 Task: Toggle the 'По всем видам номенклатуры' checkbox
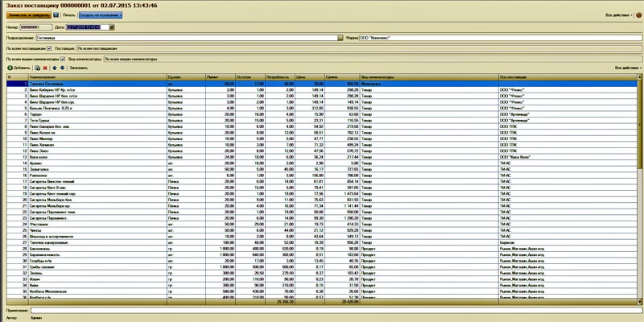(62, 59)
